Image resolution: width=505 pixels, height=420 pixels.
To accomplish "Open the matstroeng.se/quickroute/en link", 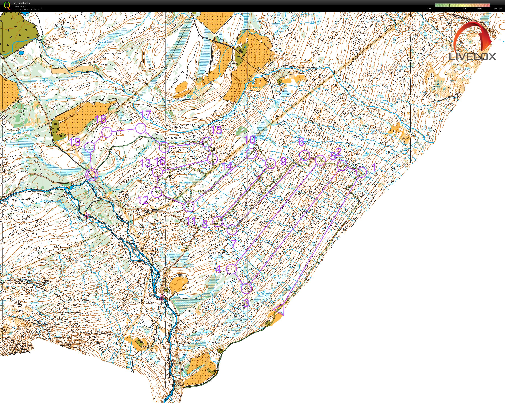I will pyautogui.click(x=29, y=9).
